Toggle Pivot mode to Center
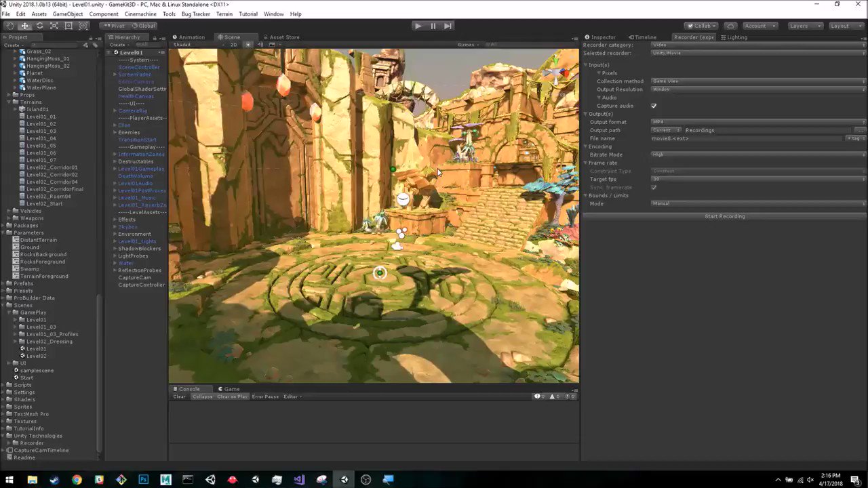This screenshot has height=488, width=868. point(113,25)
